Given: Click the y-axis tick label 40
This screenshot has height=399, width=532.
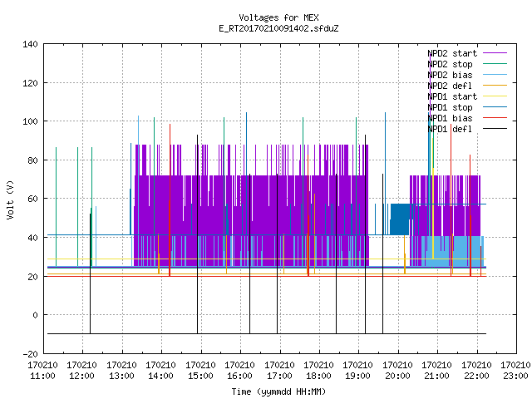Looking at the screenshot, I should 32,238.
